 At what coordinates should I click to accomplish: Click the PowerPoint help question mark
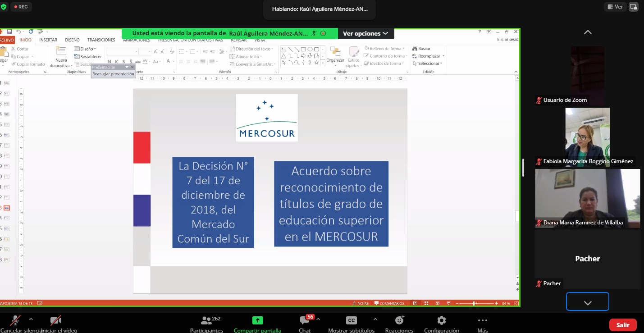(480, 32)
